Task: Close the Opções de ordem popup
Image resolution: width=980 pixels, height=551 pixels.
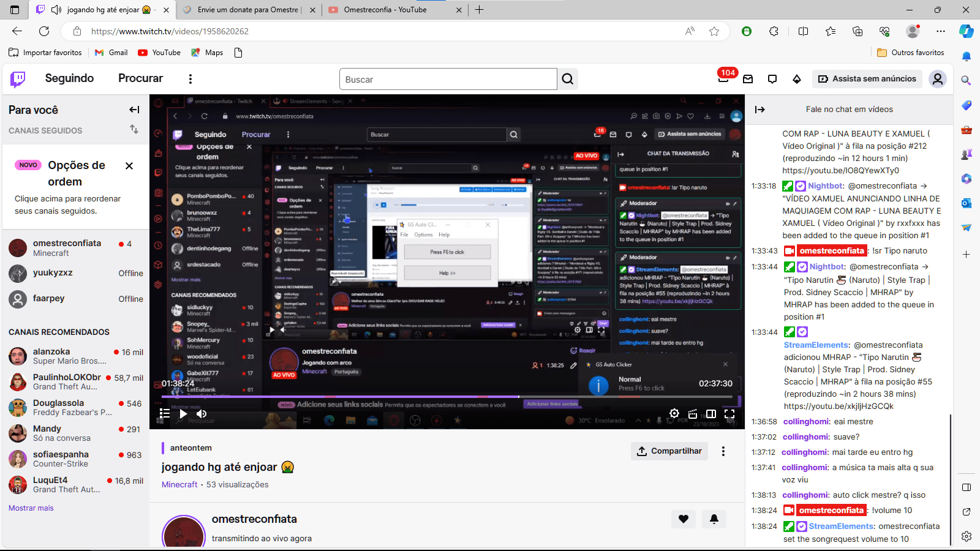Action: tap(129, 166)
